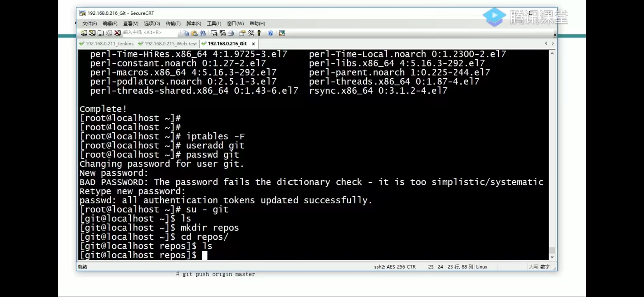This screenshot has height=297, width=644.
Task: Click status bar text 就绪
Action: pos(83,267)
